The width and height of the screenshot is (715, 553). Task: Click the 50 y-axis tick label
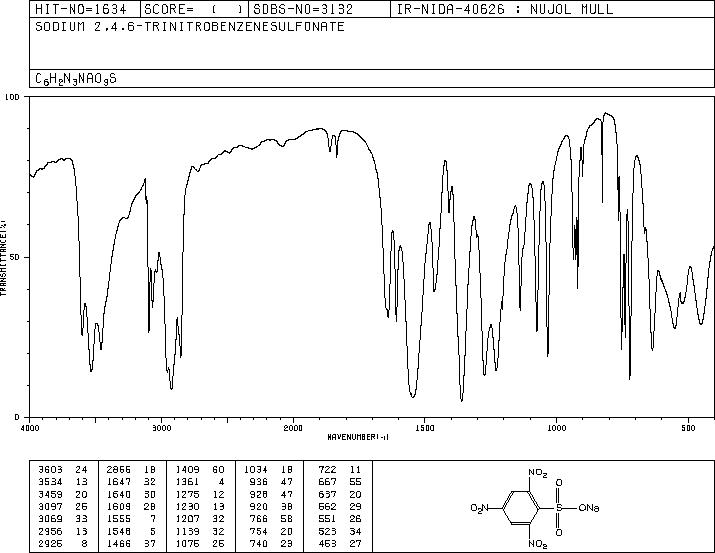pos(15,257)
